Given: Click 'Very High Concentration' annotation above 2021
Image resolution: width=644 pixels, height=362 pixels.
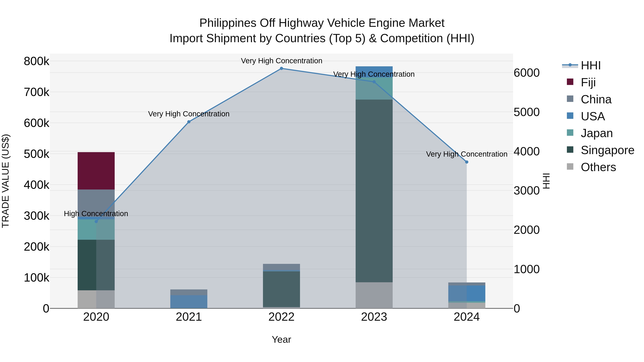Looking at the screenshot, I should point(189,114).
